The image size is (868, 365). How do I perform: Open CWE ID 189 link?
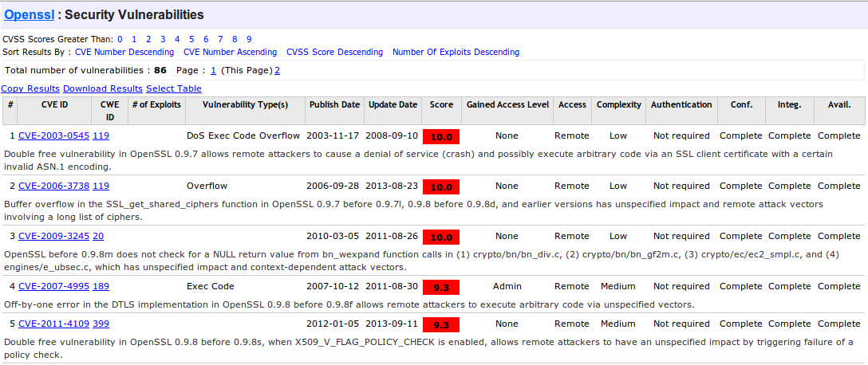point(101,286)
